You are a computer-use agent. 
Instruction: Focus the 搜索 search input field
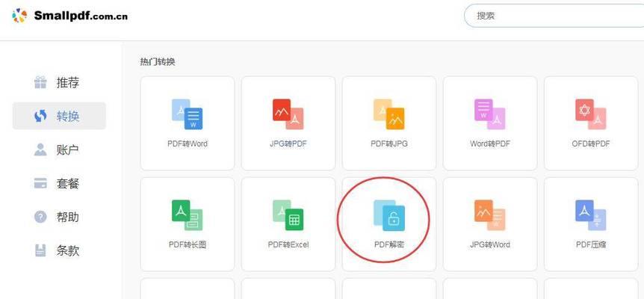554,16
